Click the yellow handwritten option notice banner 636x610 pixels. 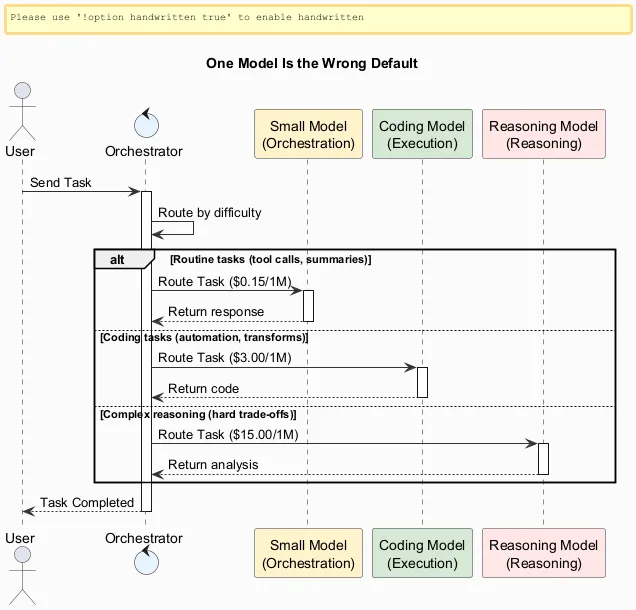[x=318, y=19]
